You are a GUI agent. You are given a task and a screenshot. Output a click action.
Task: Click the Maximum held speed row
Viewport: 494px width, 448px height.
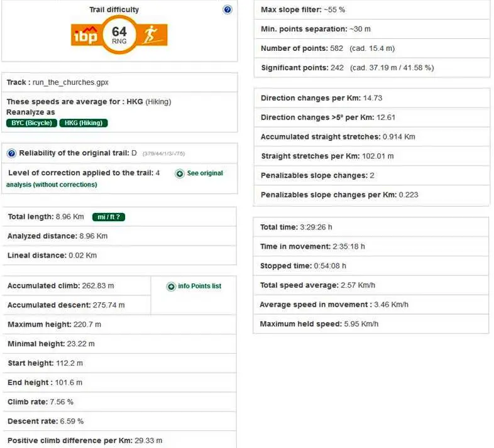click(x=319, y=324)
